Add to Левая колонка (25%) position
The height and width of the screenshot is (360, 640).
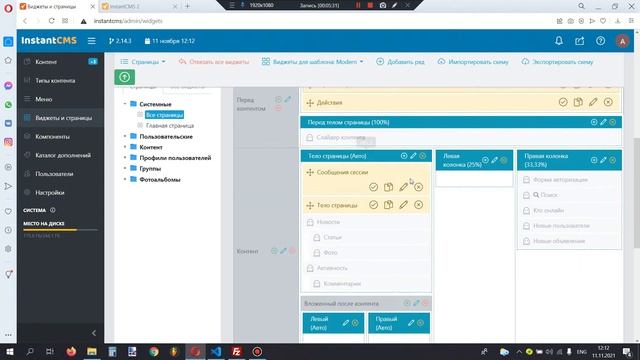[x=485, y=160]
